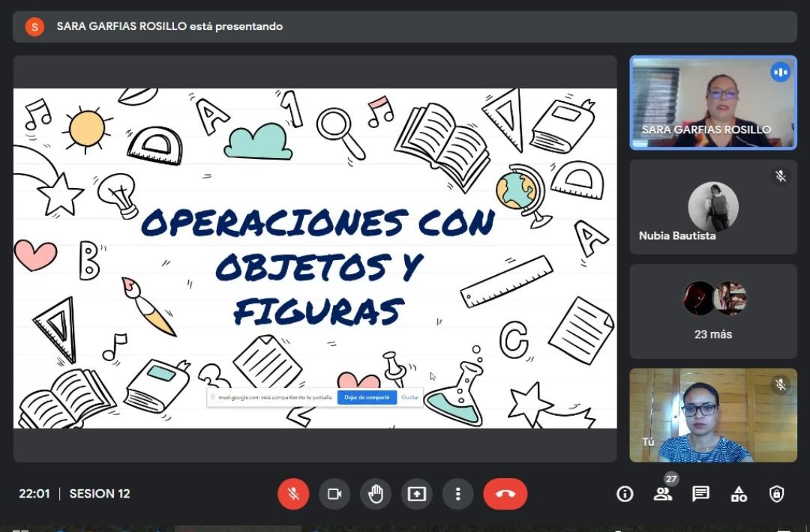This screenshot has width=810, height=532.
Task: Click Nubia Bautista's muted mic icon
Action: 781,176
